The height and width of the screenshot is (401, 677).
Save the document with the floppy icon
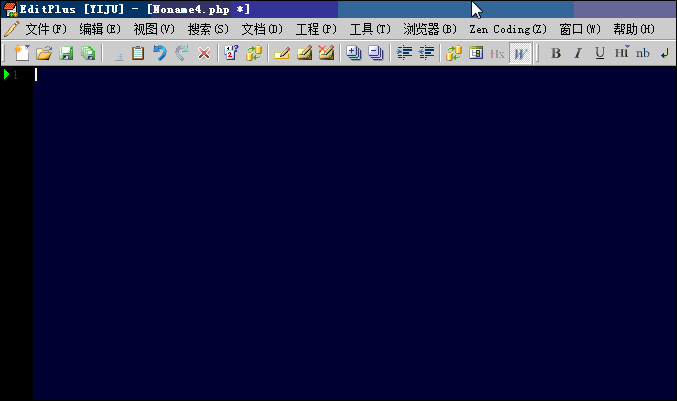point(66,53)
